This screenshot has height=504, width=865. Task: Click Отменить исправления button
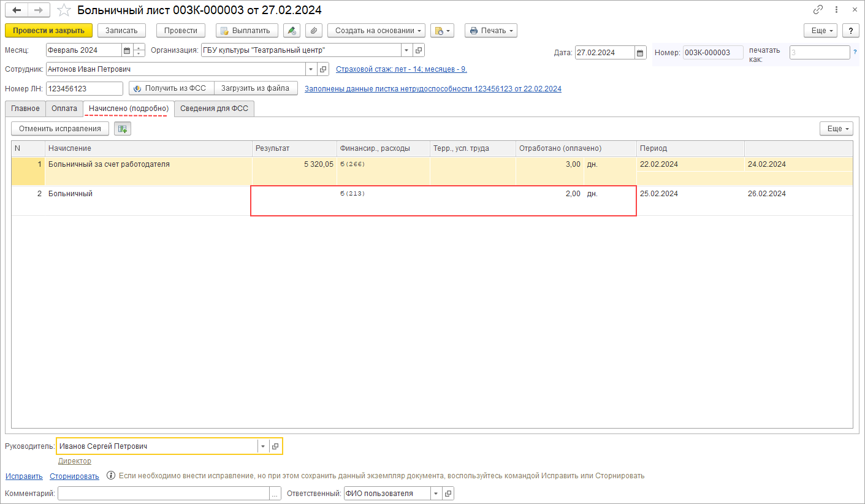pyautogui.click(x=60, y=129)
